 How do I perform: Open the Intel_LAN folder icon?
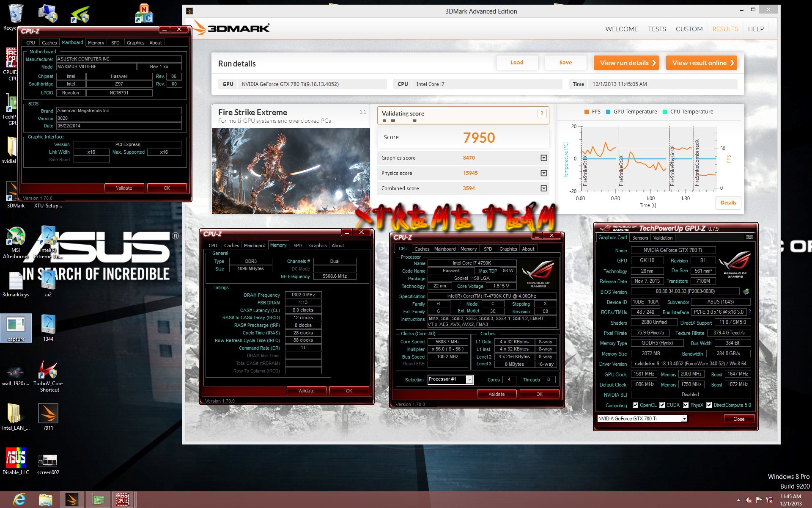(x=16, y=417)
